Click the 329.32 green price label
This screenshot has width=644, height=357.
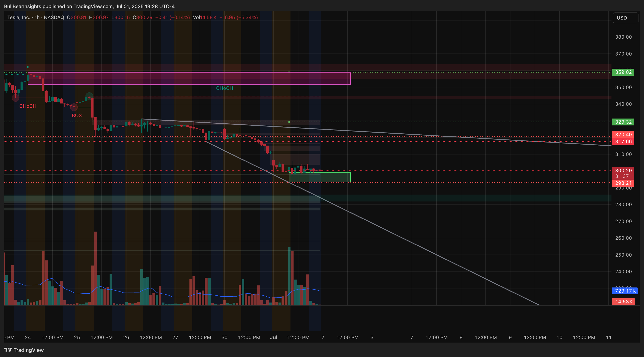tap(623, 122)
